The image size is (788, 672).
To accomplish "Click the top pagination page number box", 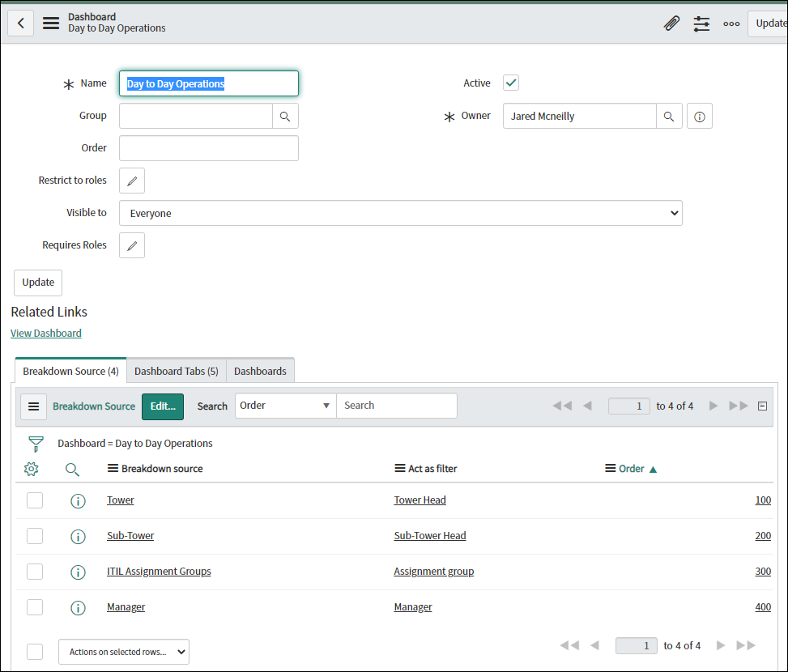I will [x=628, y=406].
